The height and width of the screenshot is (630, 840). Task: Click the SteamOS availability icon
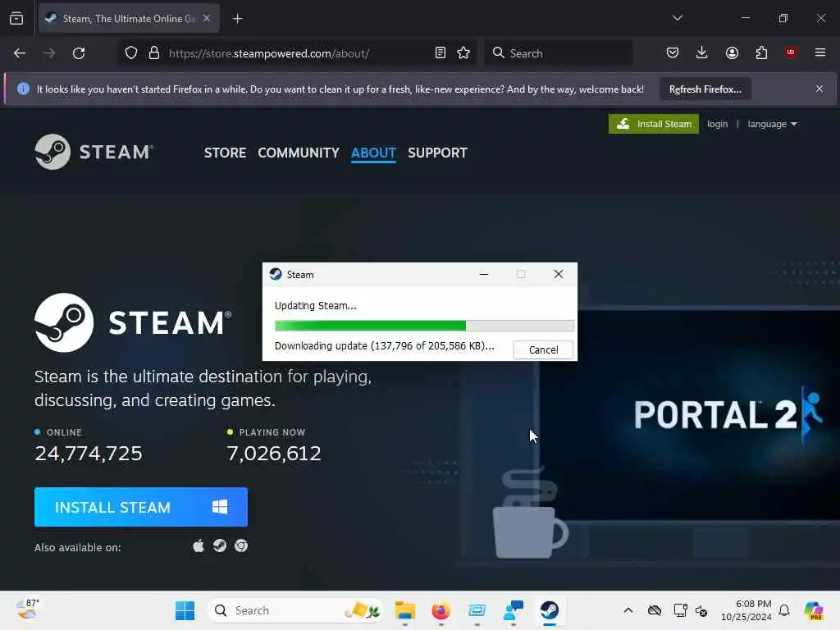(x=220, y=546)
